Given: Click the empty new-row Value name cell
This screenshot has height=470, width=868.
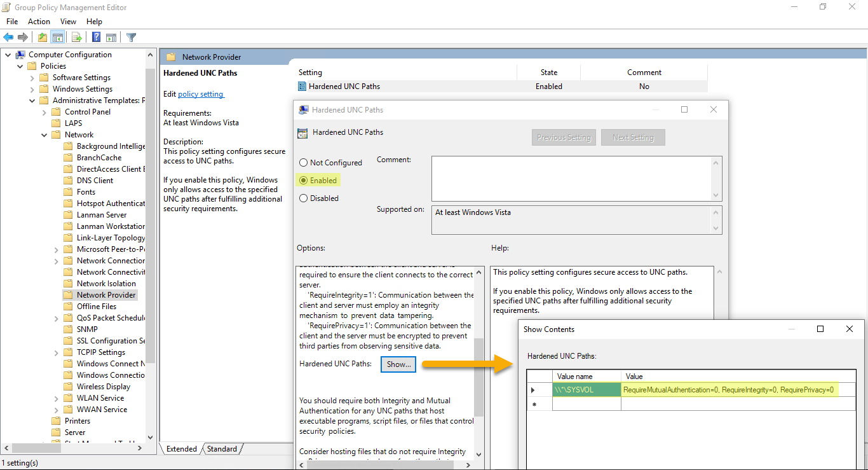Looking at the screenshot, I should coord(587,404).
